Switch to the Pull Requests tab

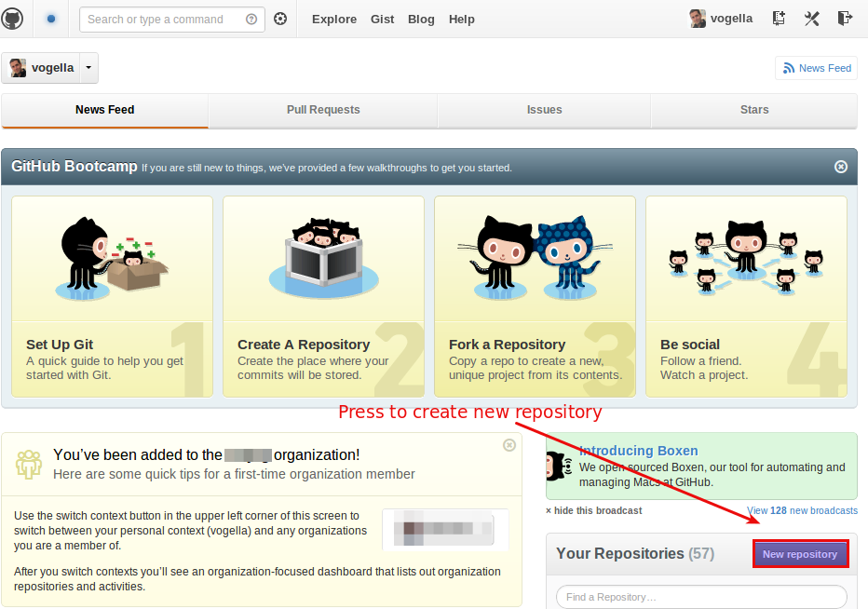(x=323, y=110)
